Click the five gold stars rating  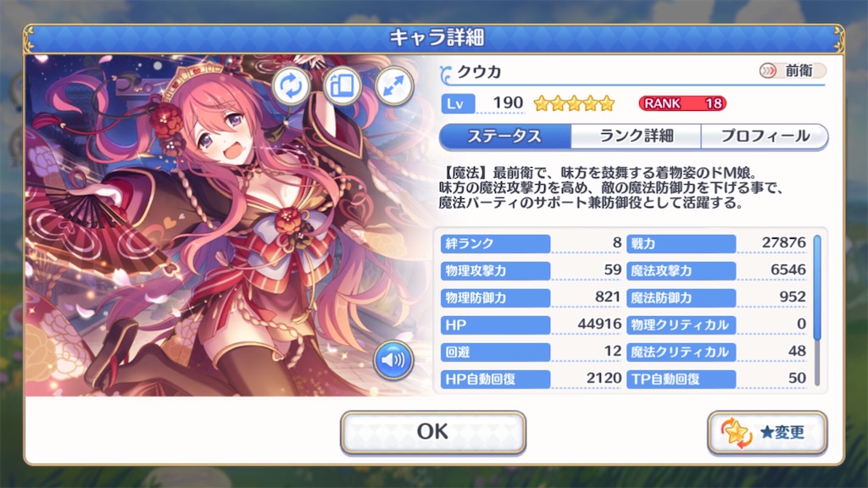pyautogui.click(x=574, y=103)
